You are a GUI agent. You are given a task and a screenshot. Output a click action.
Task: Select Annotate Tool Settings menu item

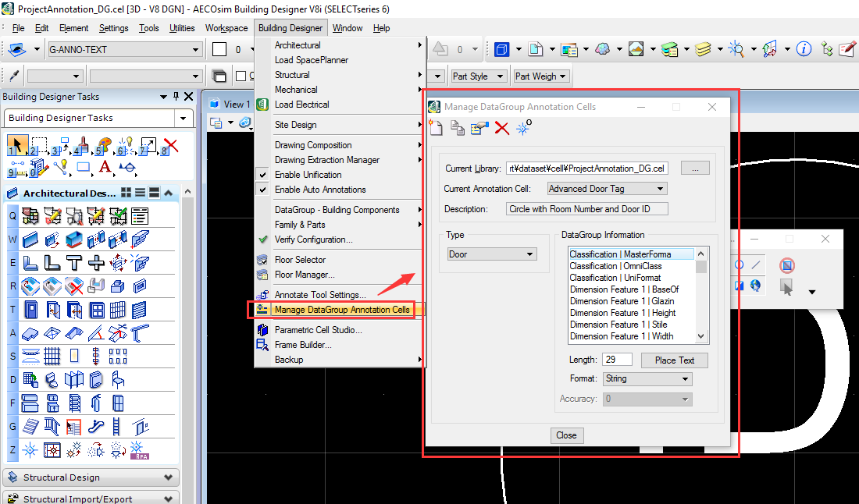click(320, 295)
